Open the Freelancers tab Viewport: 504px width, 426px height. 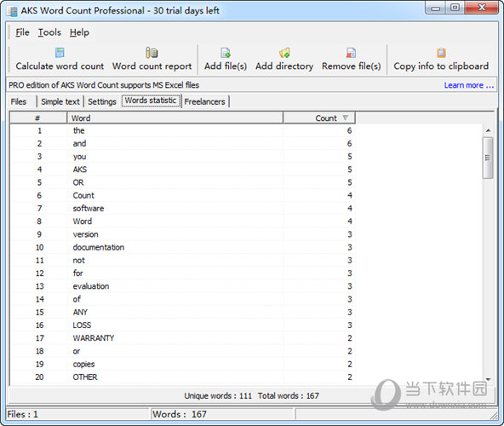(x=204, y=101)
